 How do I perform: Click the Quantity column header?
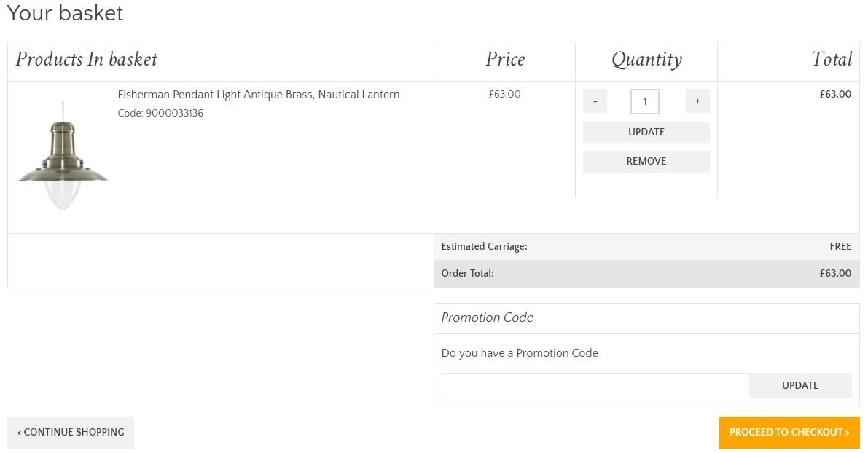pos(646,60)
